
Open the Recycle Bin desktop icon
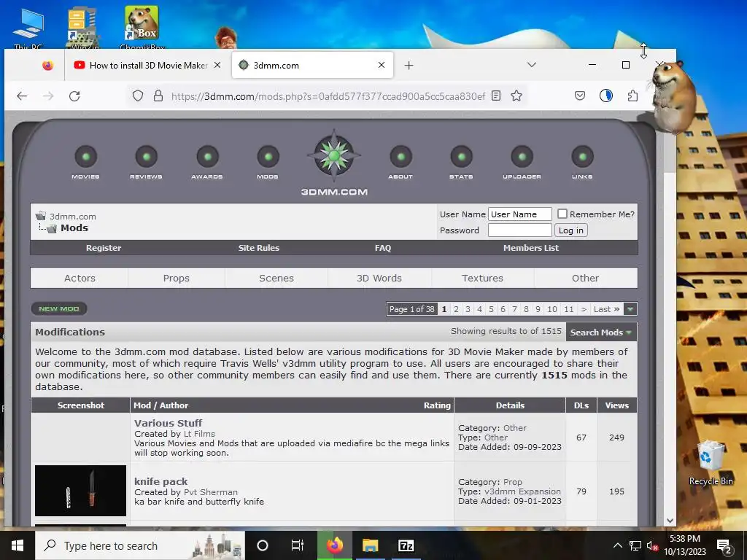pyautogui.click(x=711, y=463)
